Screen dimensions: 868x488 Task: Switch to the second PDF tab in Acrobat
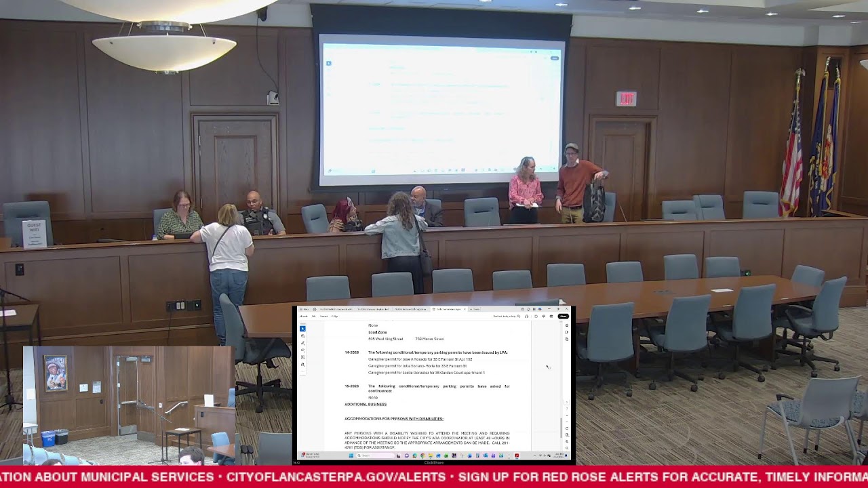pyautogui.click(x=374, y=309)
